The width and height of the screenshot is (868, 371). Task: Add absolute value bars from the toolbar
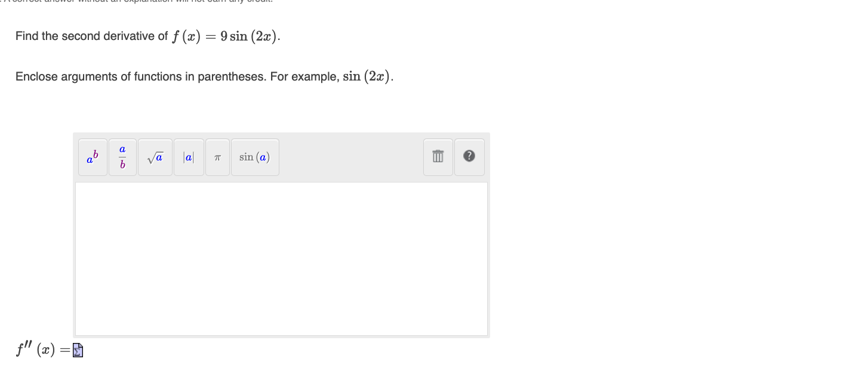tap(189, 157)
